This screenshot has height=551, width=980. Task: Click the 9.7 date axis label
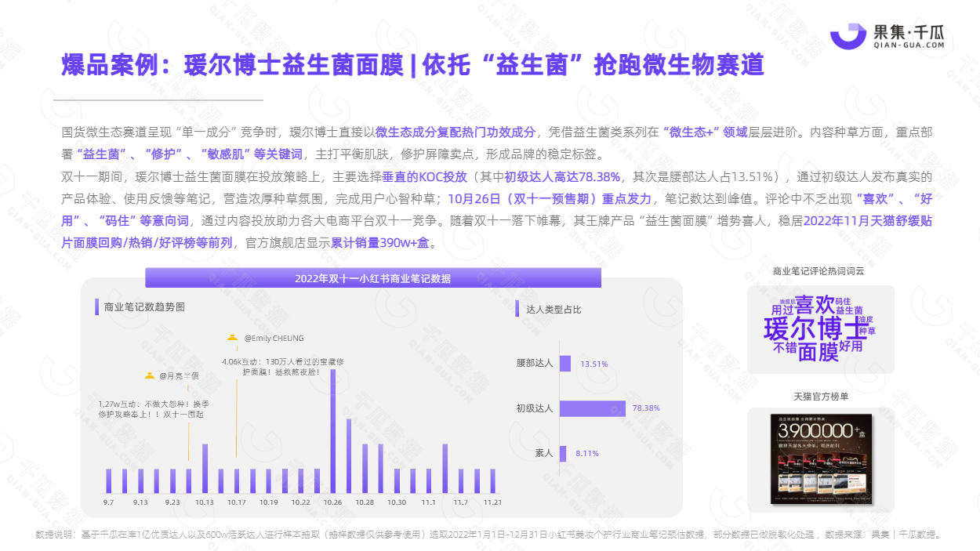(108, 502)
